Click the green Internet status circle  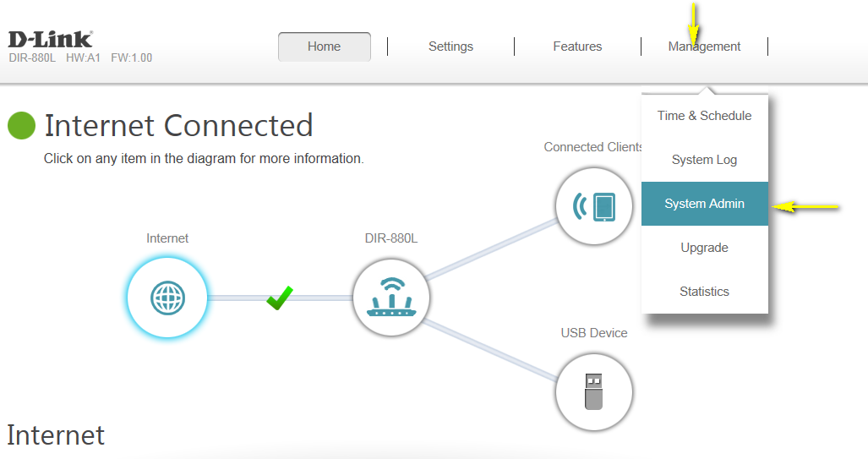point(21,126)
